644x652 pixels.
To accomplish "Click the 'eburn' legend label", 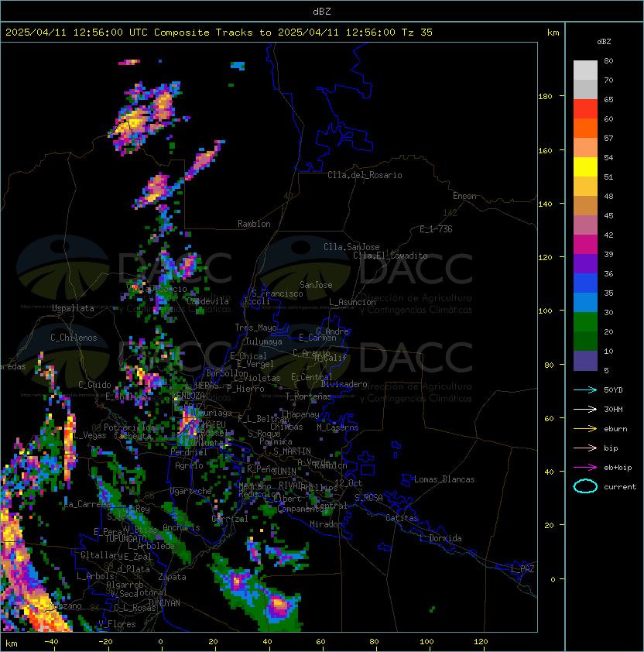I will coord(615,429).
